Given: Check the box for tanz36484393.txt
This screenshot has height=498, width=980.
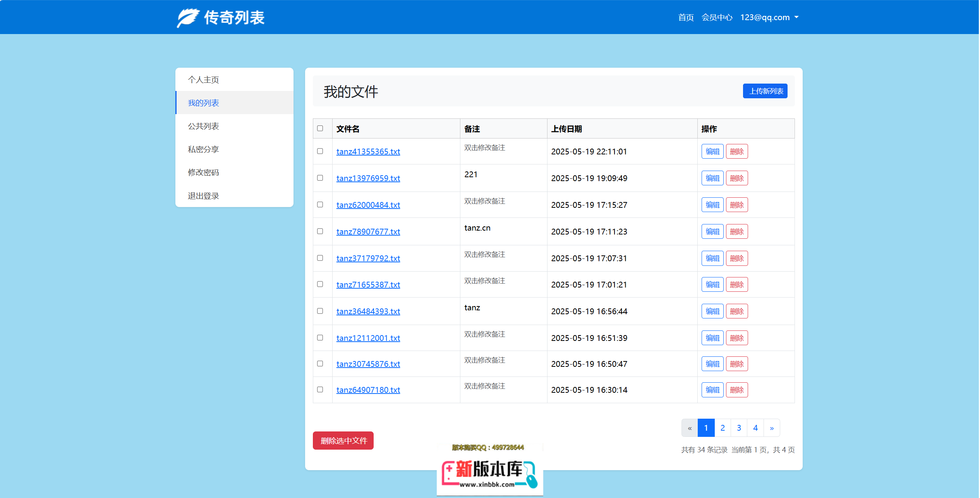Looking at the screenshot, I should tap(320, 311).
